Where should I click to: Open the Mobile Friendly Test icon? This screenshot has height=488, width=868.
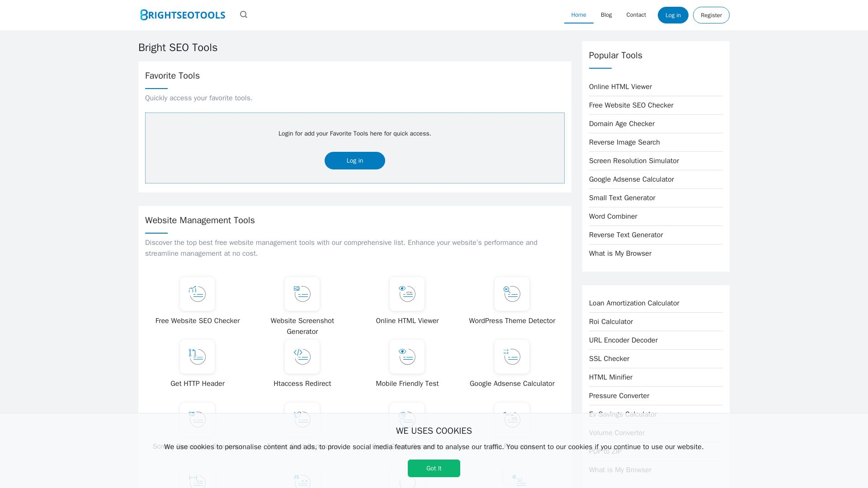[x=407, y=357]
